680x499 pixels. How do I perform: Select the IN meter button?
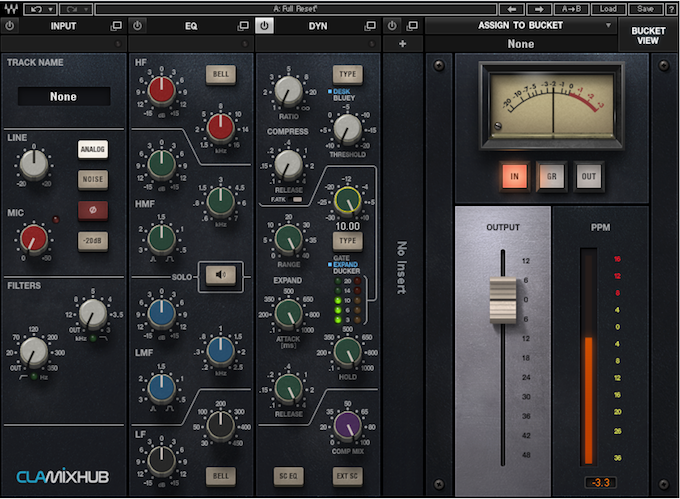click(514, 176)
